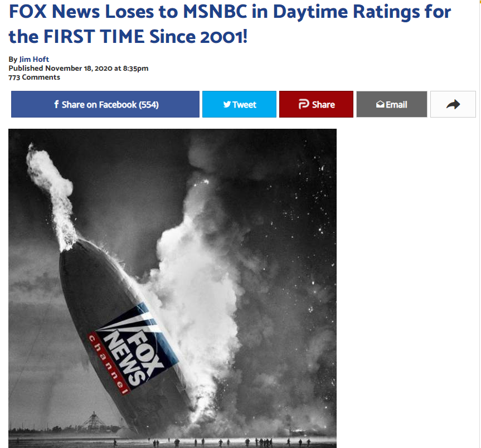Share article on Facebook (554)
481x448 pixels.
(x=105, y=104)
